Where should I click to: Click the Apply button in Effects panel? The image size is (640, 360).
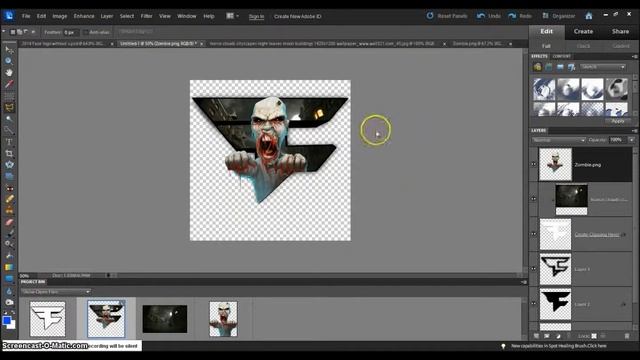618,121
